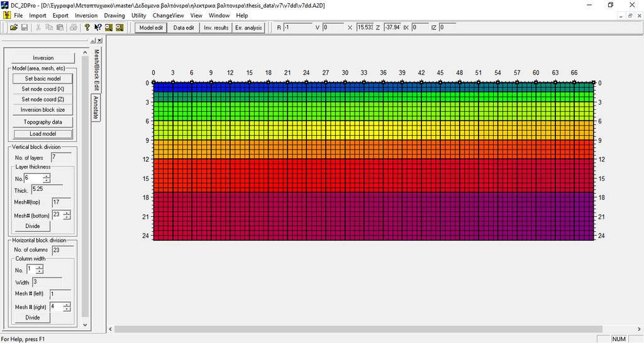Click the Paste clipboard icon

pos(60,28)
